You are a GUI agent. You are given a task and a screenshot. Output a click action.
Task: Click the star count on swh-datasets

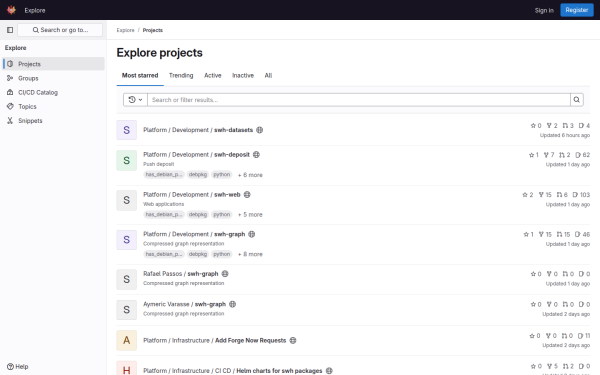tap(536, 126)
